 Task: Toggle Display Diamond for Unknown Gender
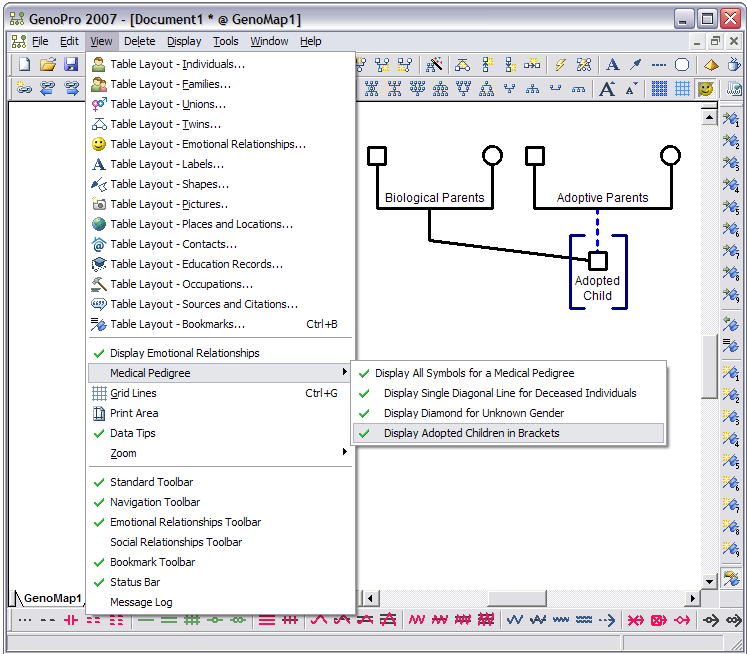[473, 413]
